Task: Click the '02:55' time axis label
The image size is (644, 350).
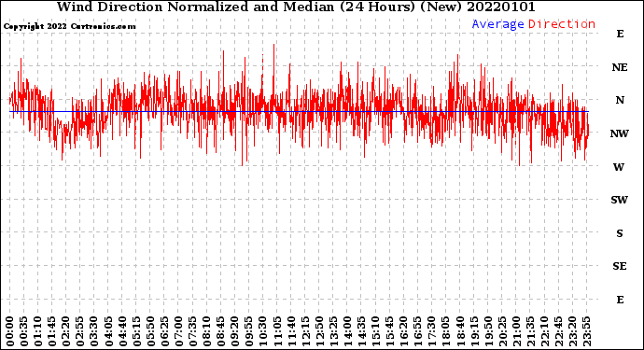Action: (x=80, y=331)
